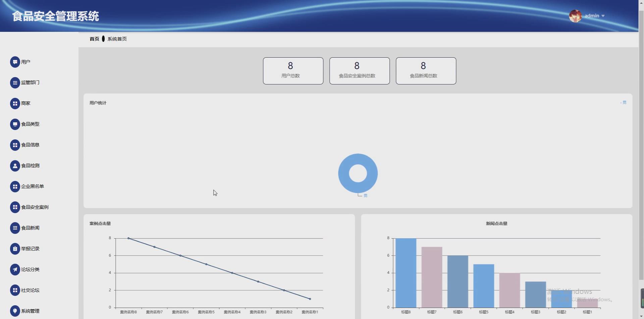Viewport: 644px width, 319px height.
Task: Click the 食品信息 grid icon
Action: pos(15,145)
